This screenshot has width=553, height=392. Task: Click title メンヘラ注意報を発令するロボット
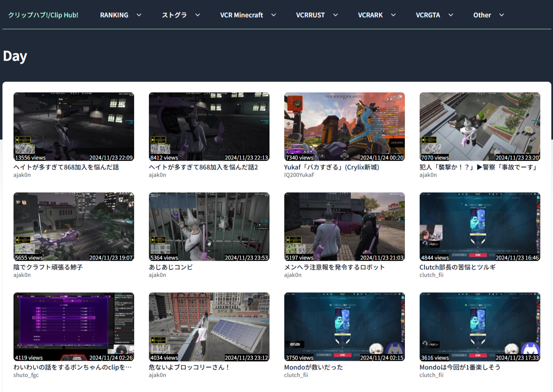pos(334,267)
